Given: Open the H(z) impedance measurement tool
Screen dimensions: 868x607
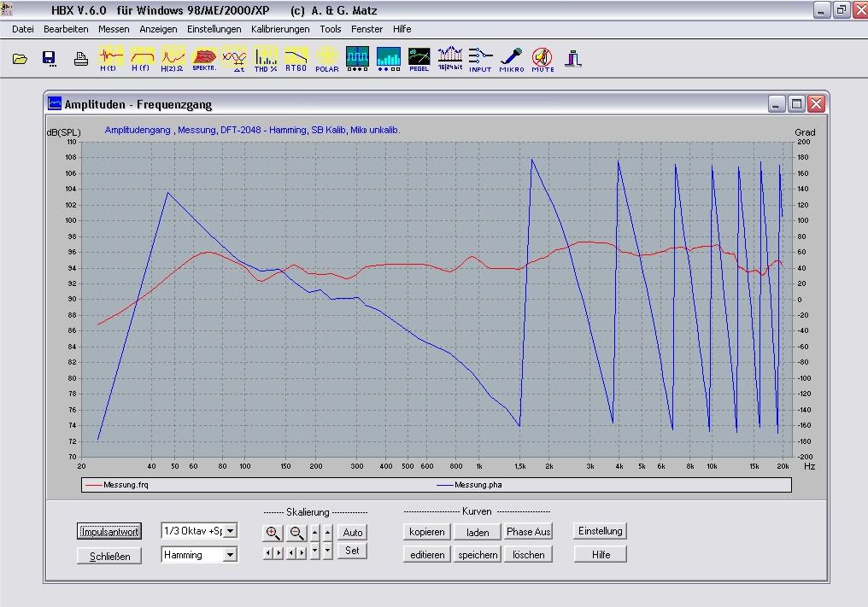Looking at the screenshot, I should (173, 59).
